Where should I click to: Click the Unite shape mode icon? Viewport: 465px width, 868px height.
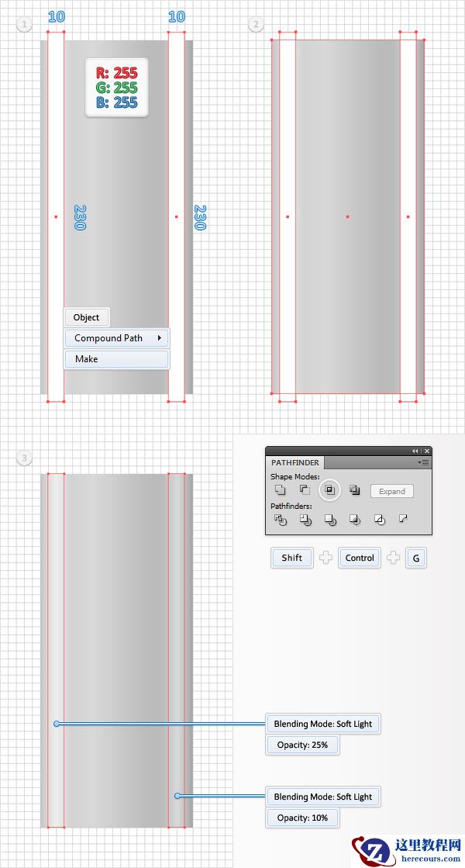281,490
